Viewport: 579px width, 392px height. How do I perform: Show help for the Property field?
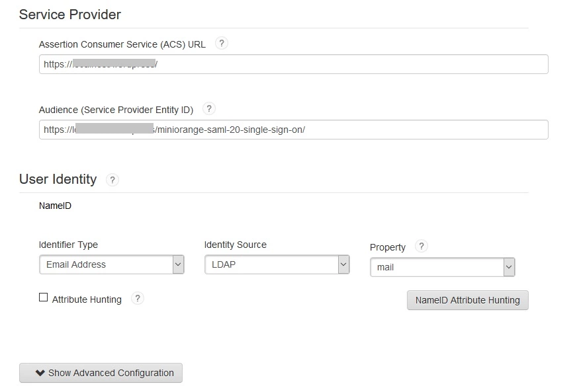(422, 246)
